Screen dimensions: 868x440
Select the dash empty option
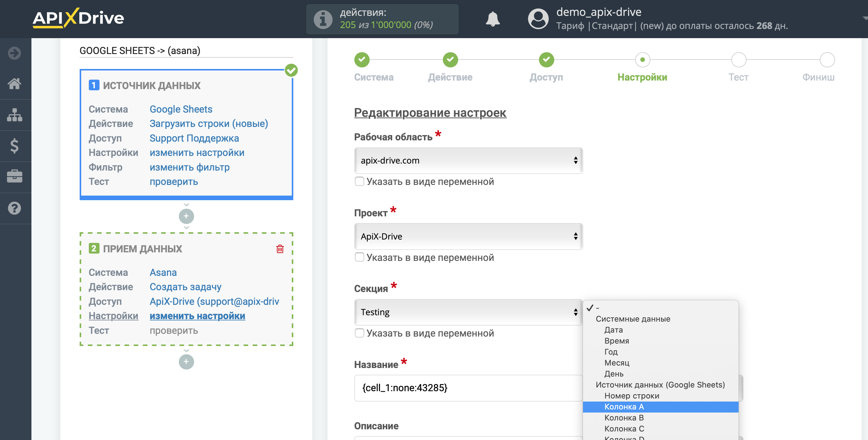[660, 308]
